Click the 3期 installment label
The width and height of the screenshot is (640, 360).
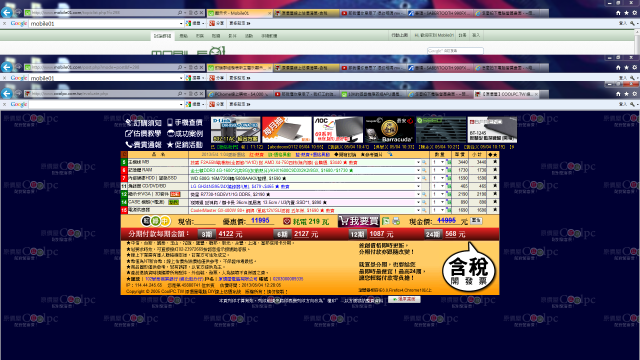click(207, 234)
